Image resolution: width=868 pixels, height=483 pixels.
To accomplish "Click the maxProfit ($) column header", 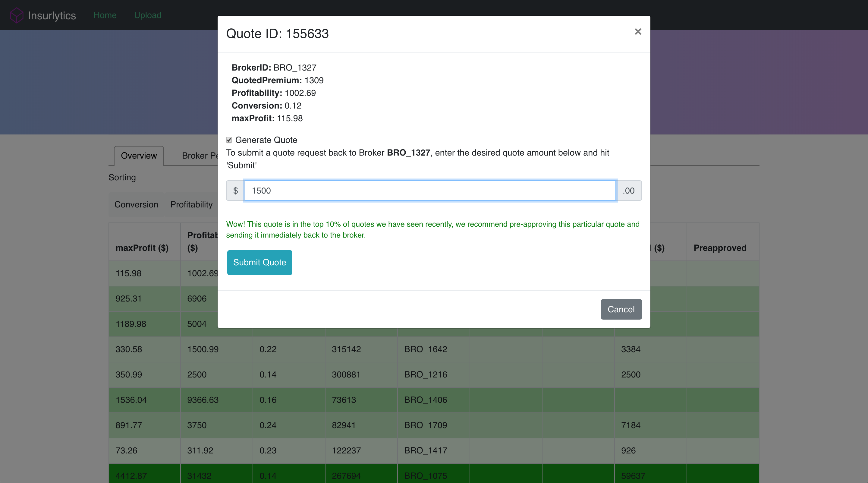I will tap(142, 248).
